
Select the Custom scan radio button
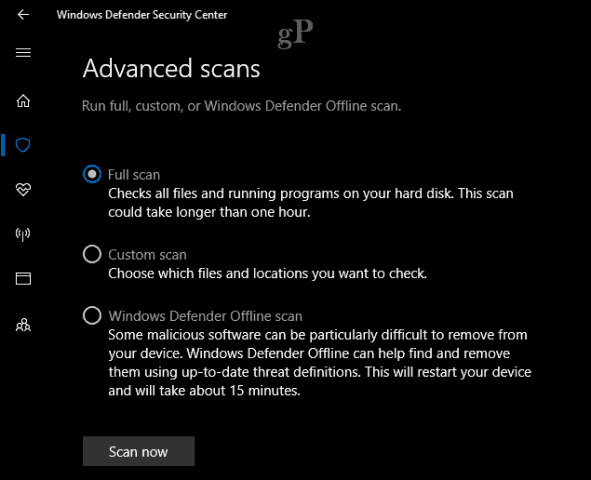[92, 254]
